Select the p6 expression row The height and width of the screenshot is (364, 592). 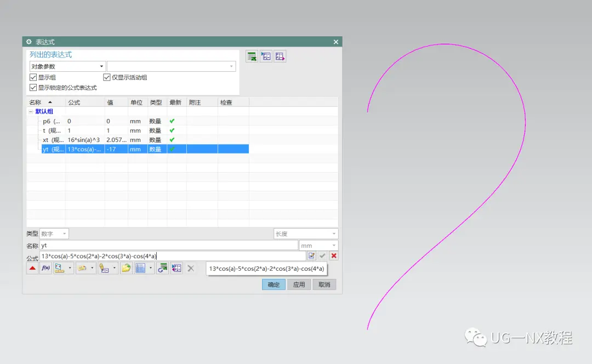(x=145, y=121)
